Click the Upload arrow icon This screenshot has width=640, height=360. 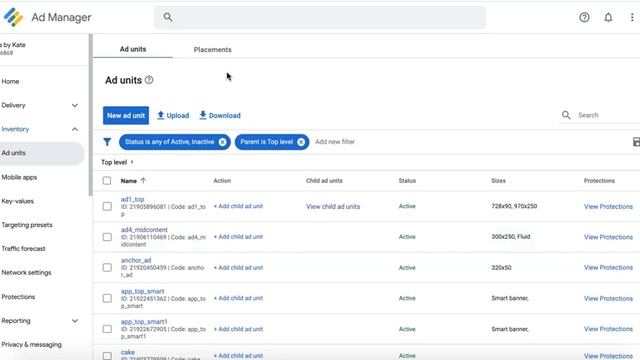click(x=161, y=115)
